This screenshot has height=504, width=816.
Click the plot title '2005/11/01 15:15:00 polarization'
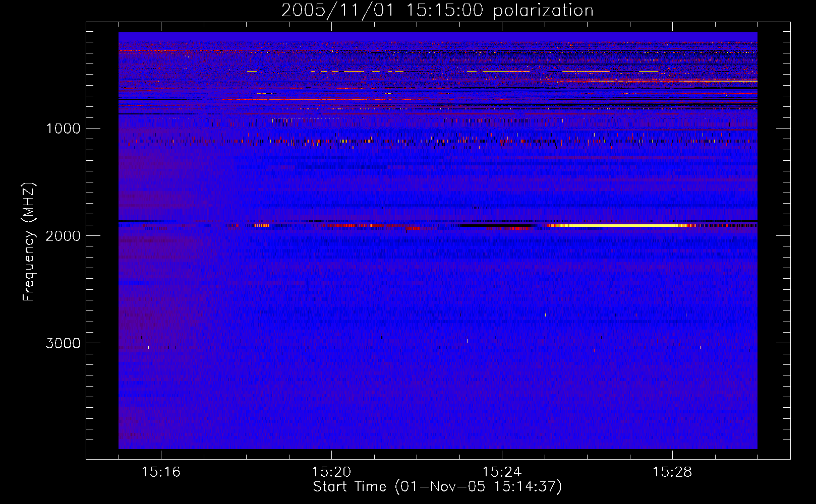(x=437, y=11)
